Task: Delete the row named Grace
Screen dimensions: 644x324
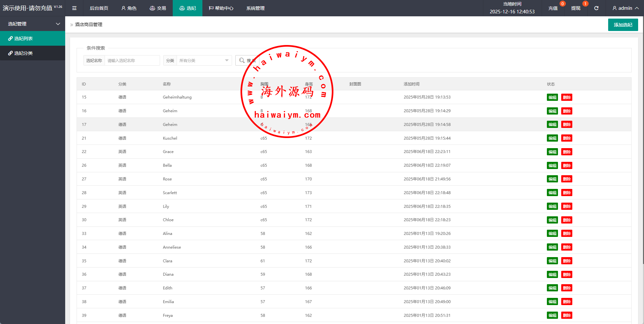Action: 566,152
